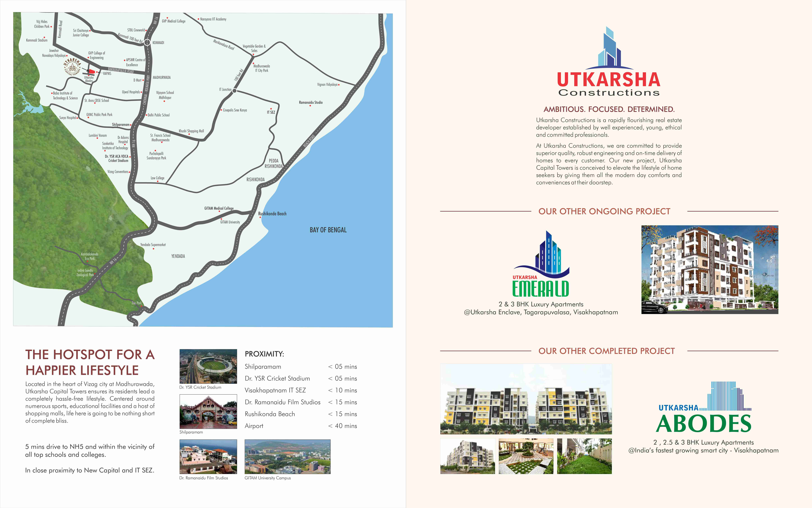The width and height of the screenshot is (812, 508).
Task: Click 'Cinepolis Sree Kanya' on the map
Action: click(235, 110)
